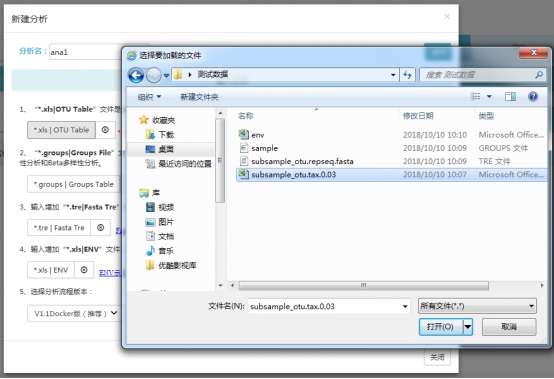
Task: Sort files by 修改日期 column header
Action: pyautogui.click(x=418, y=116)
